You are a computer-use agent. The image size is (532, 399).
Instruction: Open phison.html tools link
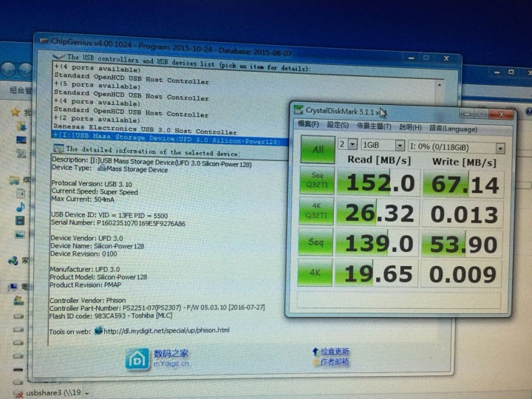(x=166, y=330)
